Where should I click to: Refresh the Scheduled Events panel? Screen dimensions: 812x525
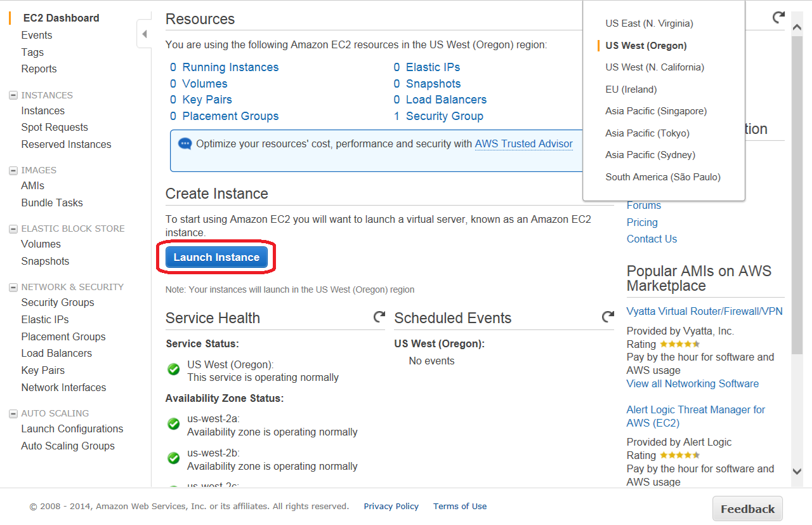click(x=608, y=316)
